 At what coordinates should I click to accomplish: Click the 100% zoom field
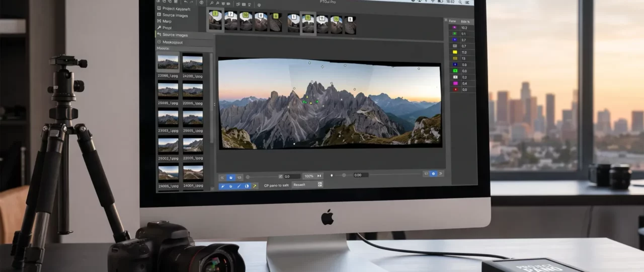coord(308,176)
